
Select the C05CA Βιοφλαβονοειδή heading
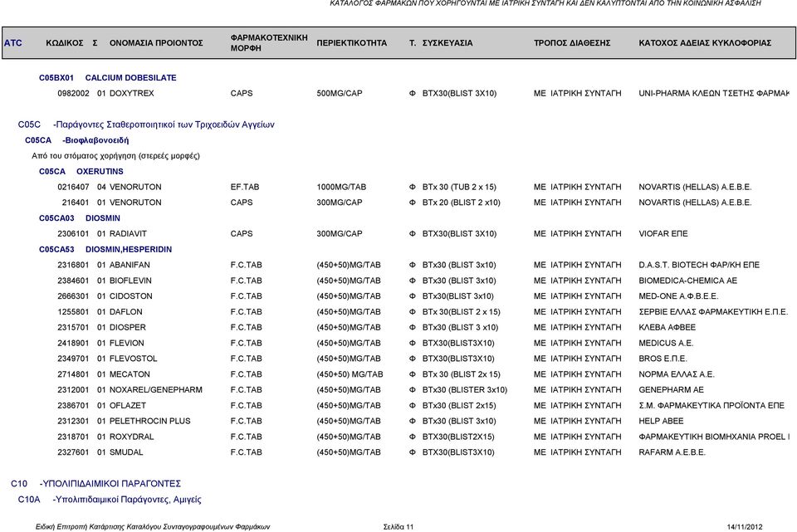coord(76,140)
